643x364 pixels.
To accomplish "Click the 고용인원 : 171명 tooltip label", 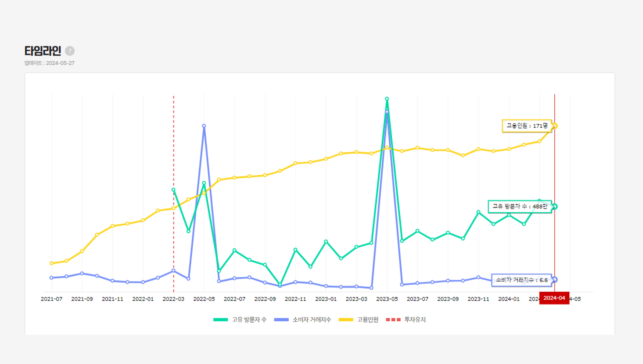I will [527, 126].
